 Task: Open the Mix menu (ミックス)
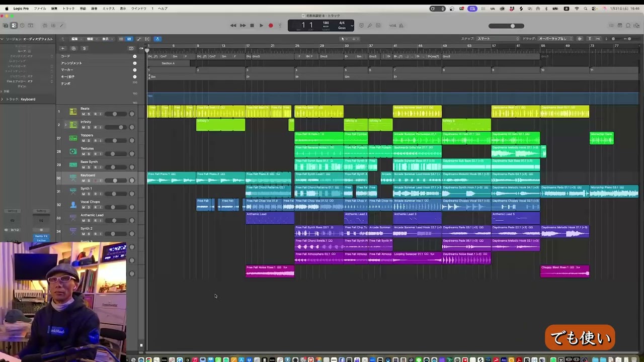(x=109, y=9)
